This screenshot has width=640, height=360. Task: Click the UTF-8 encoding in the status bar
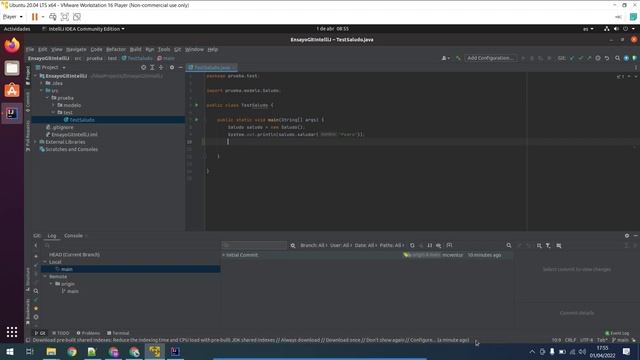587,340
